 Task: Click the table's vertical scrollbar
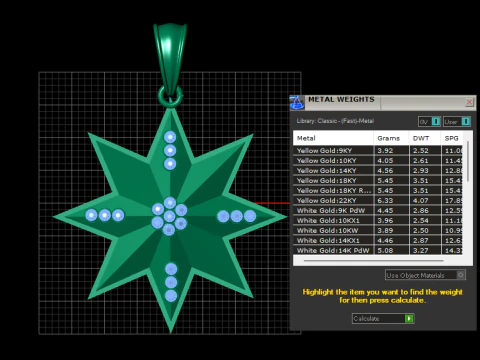tap(468, 161)
